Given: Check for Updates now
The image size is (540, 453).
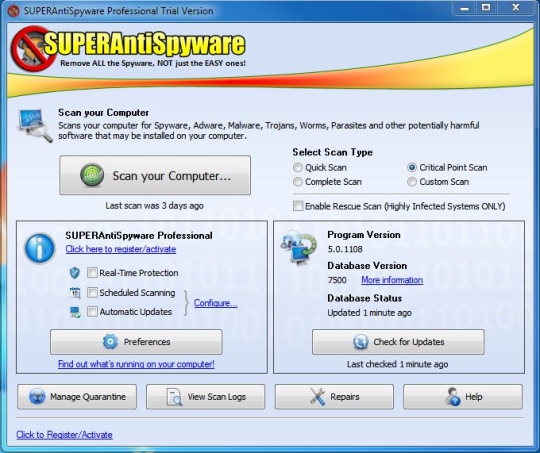Looking at the screenshot, I should [398, 342].
